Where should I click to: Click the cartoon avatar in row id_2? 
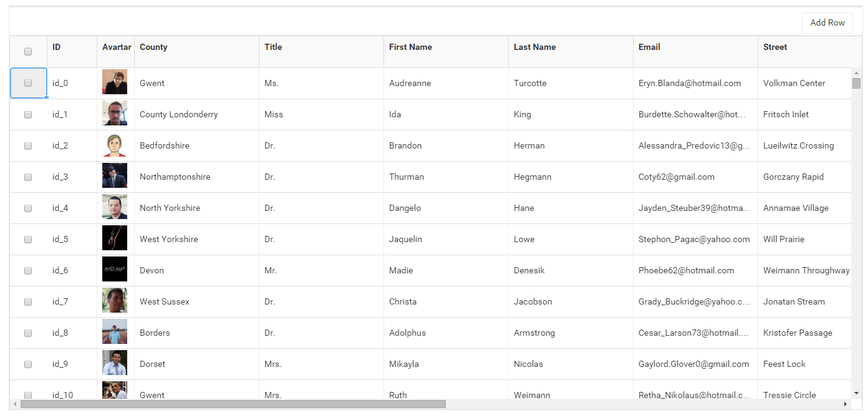pos(115,145)
